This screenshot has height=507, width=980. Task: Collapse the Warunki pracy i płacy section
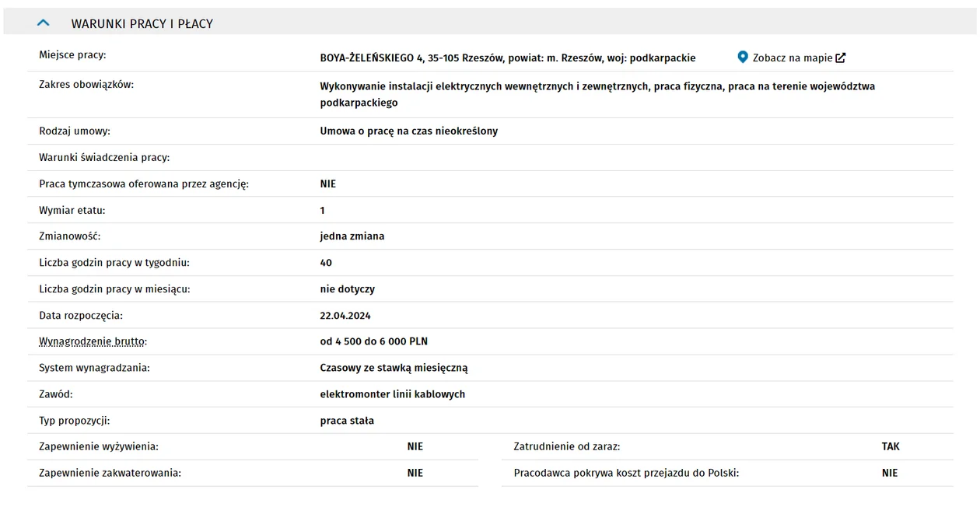(x=44, y=23)
